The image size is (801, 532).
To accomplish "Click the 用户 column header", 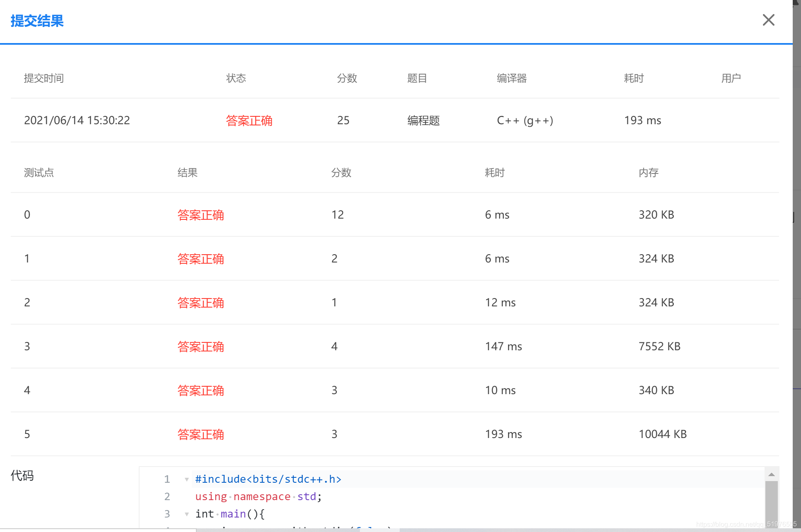I will point(731,78).
